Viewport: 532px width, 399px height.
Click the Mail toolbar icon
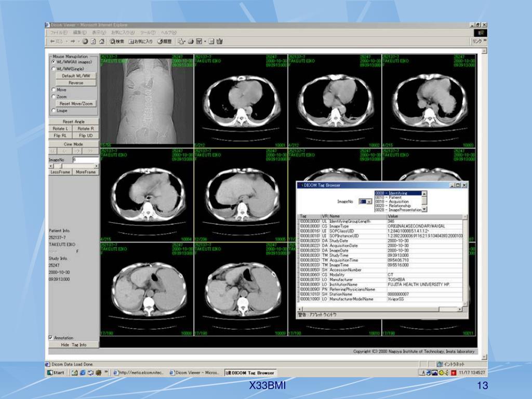[x=181, y=42]
